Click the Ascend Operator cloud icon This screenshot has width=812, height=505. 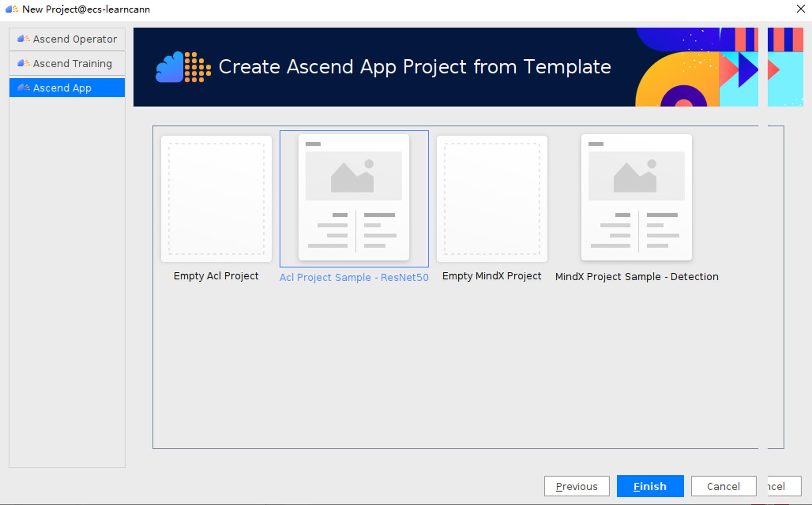pos(24,39)
